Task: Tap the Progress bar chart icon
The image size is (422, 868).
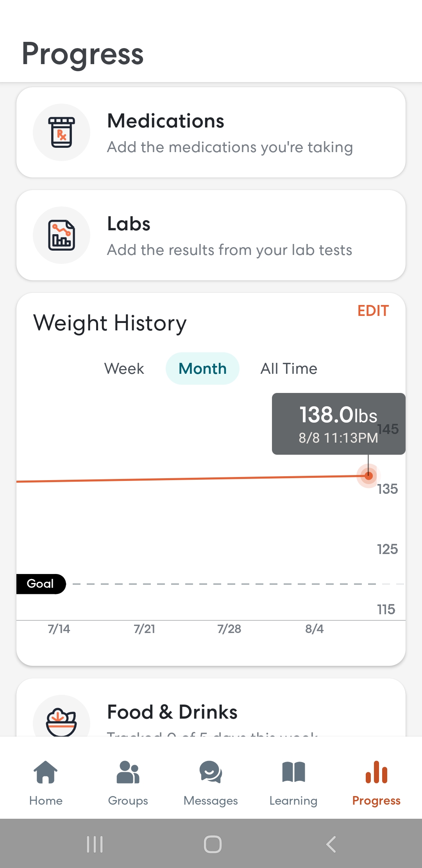Action: [376, 772]
